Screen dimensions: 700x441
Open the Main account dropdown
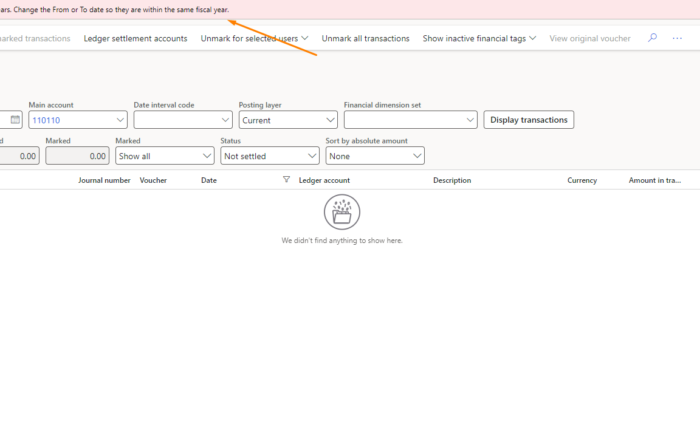click(120, 120)
